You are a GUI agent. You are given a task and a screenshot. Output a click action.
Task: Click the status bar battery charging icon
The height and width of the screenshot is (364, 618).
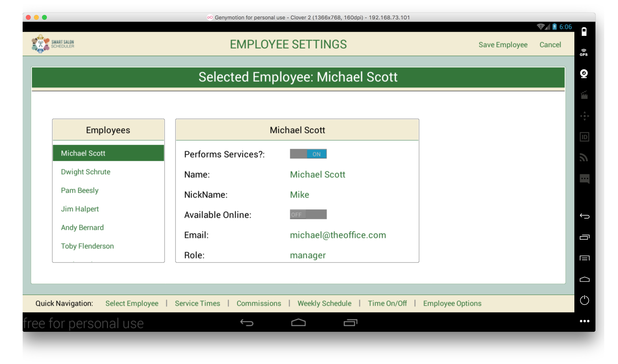[x=555, y=27]
